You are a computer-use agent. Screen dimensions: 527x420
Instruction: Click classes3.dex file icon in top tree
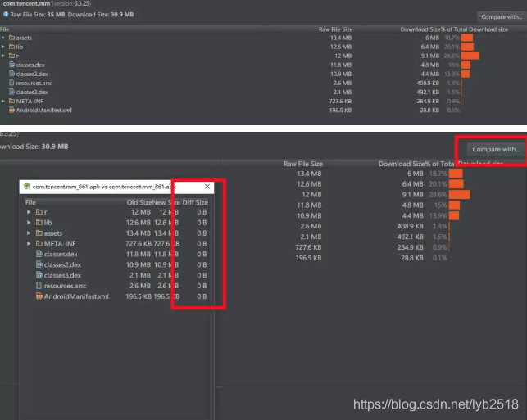click(11, 92)
